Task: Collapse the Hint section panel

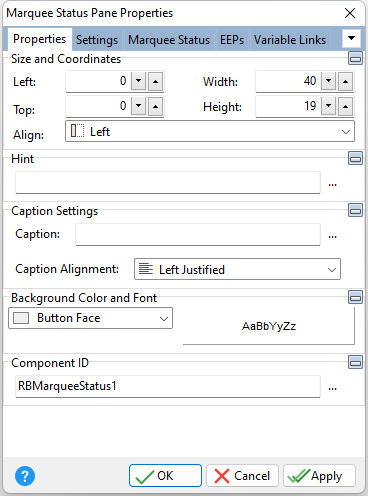Action: [x=355, y=158]
